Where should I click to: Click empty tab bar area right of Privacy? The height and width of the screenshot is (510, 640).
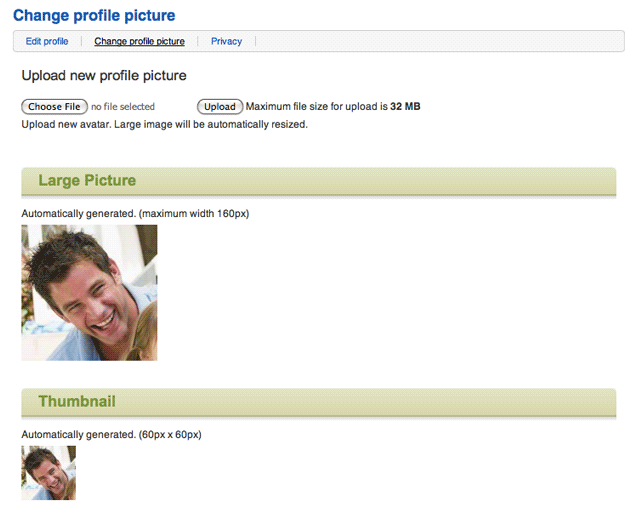click(440, 42)
